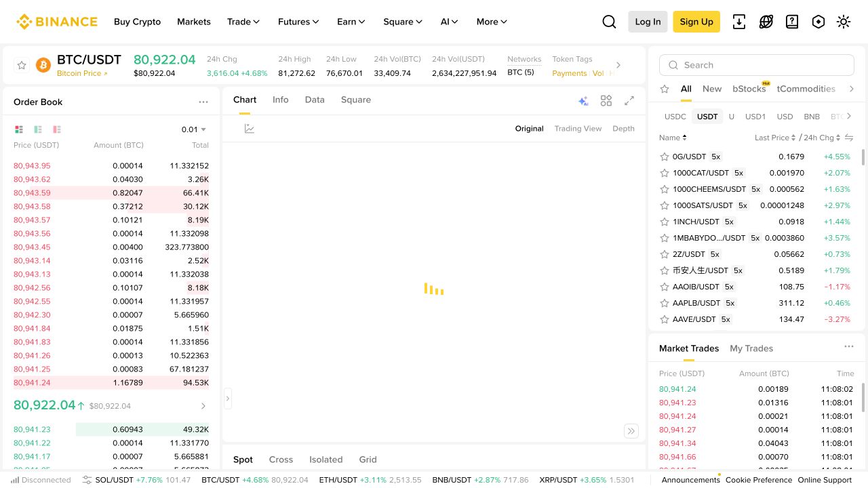
Task: Click the chart line indicator icon
Action: coord(250,129)
